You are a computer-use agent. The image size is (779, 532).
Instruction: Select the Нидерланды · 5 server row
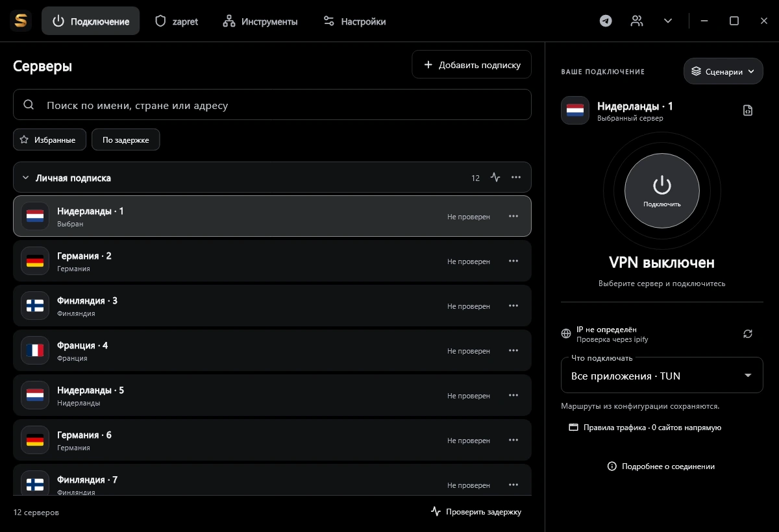tap(272, 395)
